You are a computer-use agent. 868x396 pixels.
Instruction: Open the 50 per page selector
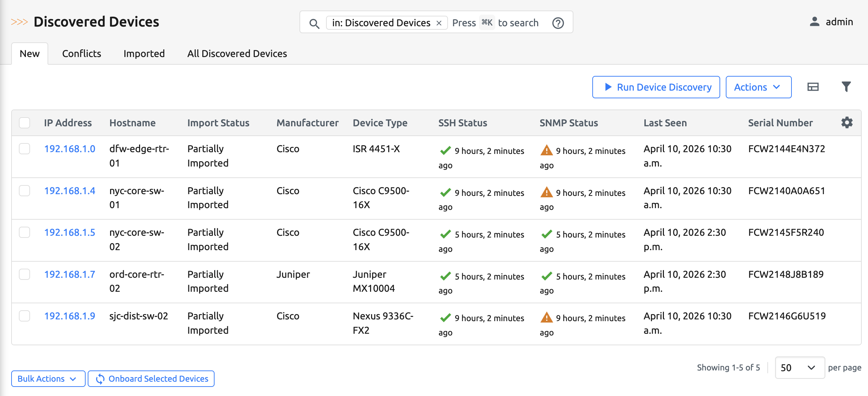(x=799, y=367)
